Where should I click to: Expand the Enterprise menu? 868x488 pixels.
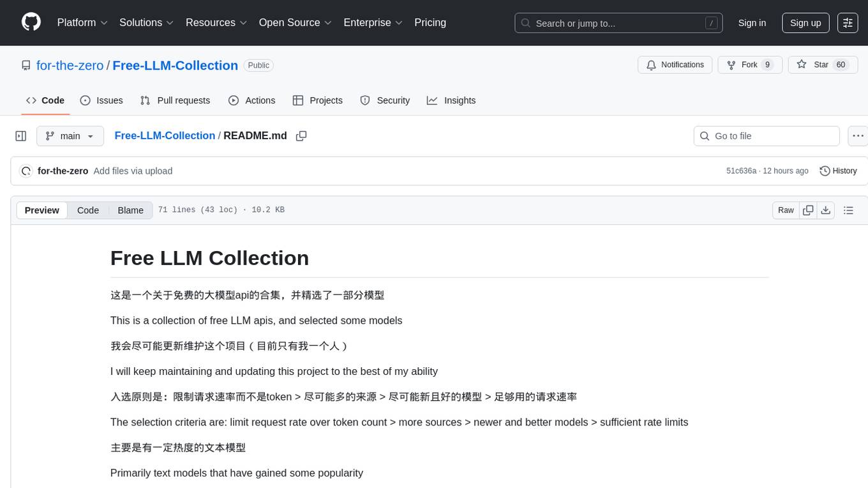(373, 22)
